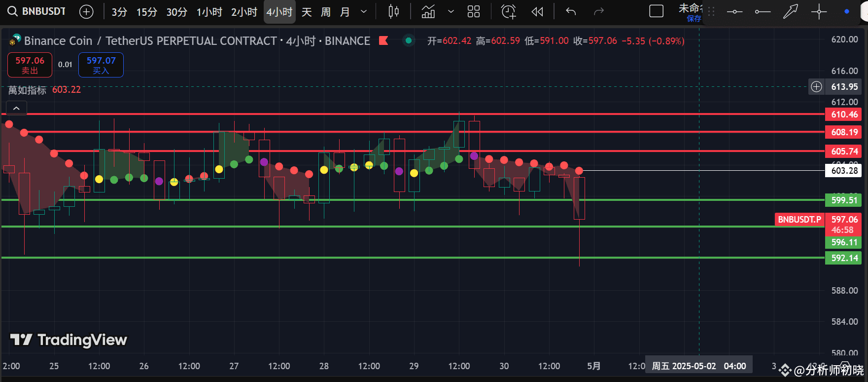The width and height of the screenshot is (868, 382).
Task: Click the BNB symbol logo icon
Action: (15, 40)
